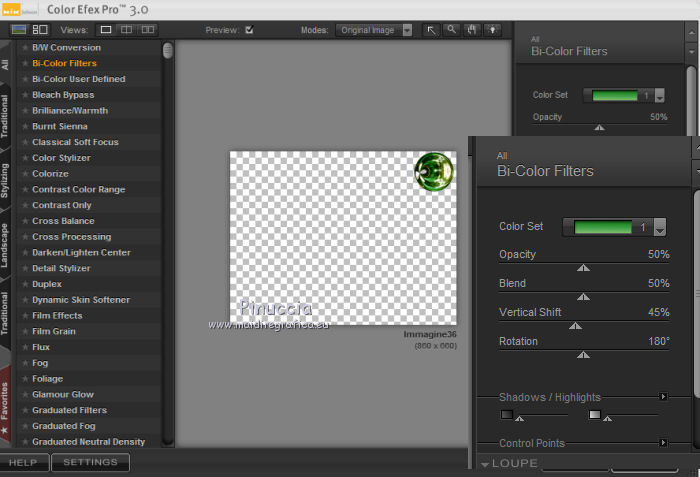This screenshot has width=700, height=477.
Task: Switch to side-by-side preview view
Action: click(148, 30)
